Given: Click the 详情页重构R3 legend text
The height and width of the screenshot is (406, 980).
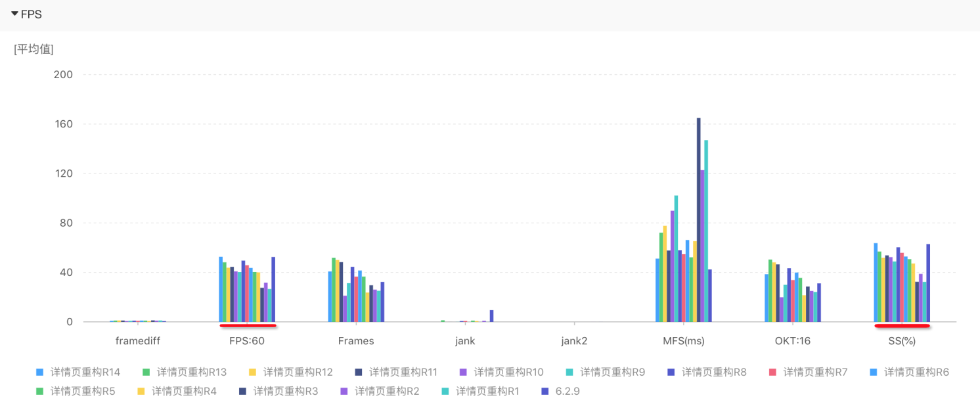Looking at the screenshot, I should (286, 392).
